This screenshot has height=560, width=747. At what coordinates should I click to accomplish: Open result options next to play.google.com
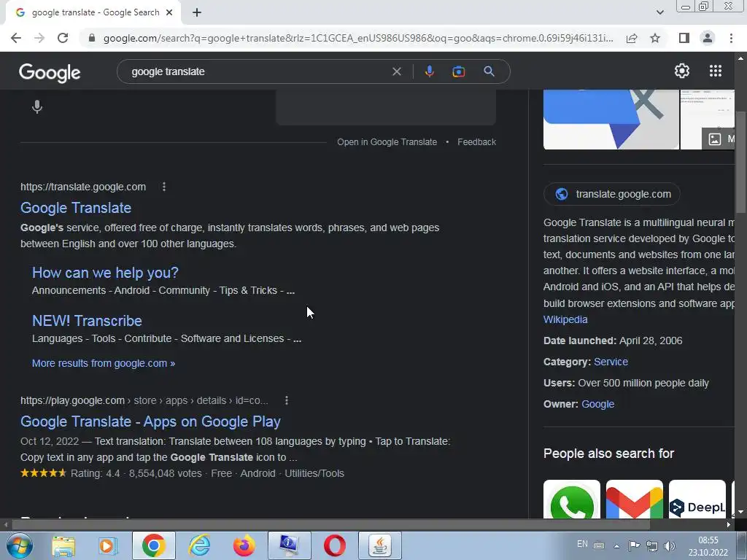click(286, 400)
